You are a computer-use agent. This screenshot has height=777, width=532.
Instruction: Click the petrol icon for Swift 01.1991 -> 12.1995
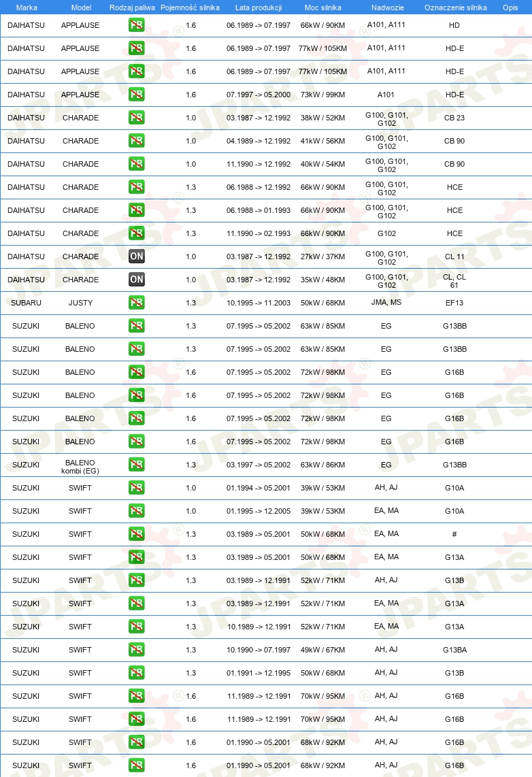(x=137, y=673)
